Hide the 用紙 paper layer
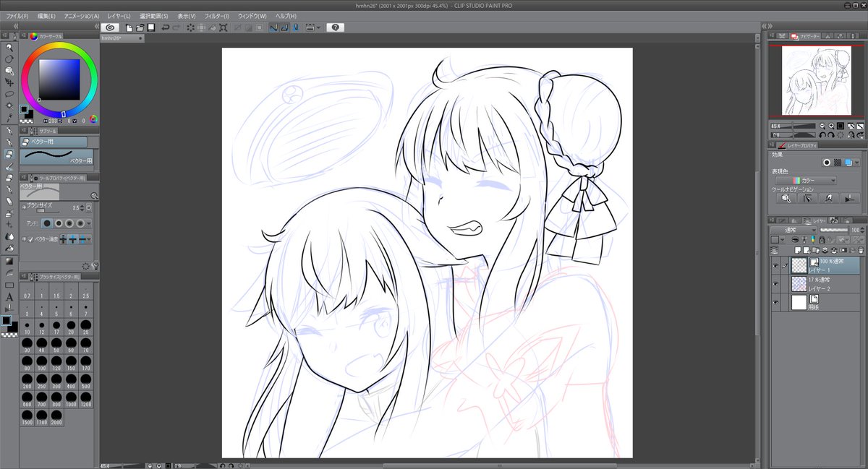The height and width of the screenshot is (469, 868). 775,303
